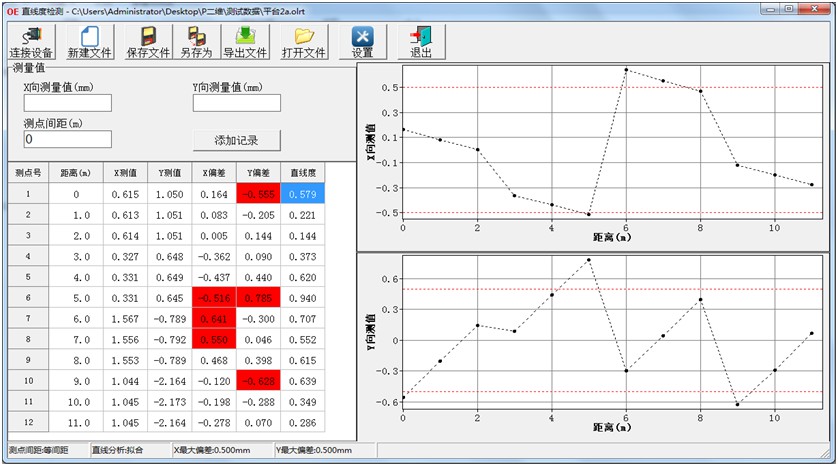Click the red -0.555 Y偏差 cell
This screenshot has width=838, height=466.
(258, 194)
